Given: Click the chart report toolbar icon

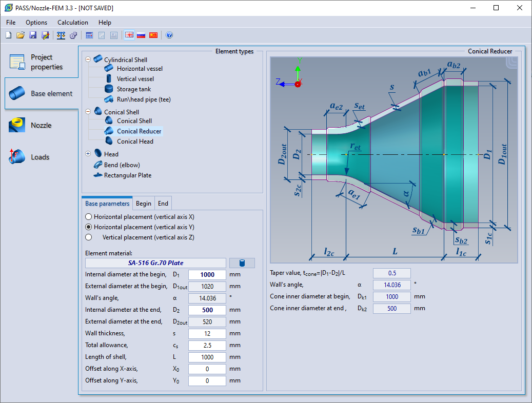Looking at the screenshot, I should [102, 35].
